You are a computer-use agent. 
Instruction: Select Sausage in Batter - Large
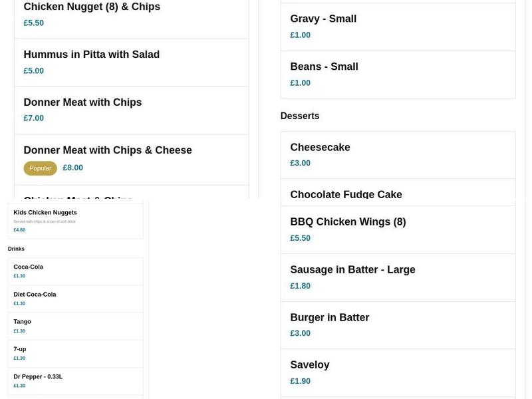(x=352, y=269)
